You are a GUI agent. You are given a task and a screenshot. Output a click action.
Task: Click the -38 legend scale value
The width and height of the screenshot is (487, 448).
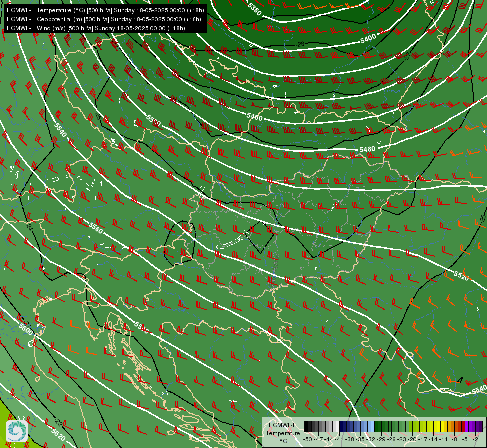[x=349, y=440]
